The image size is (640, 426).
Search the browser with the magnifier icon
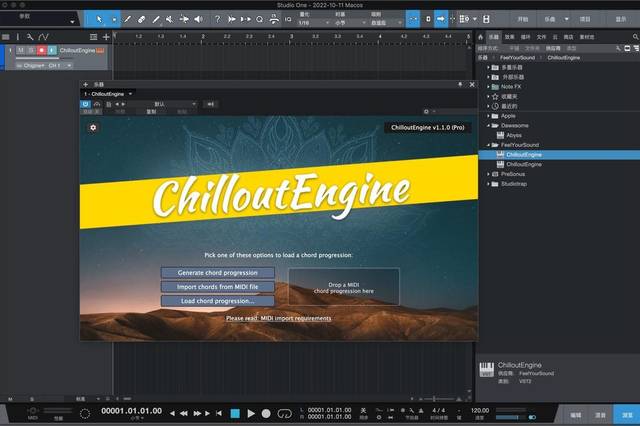coord(636,37)
